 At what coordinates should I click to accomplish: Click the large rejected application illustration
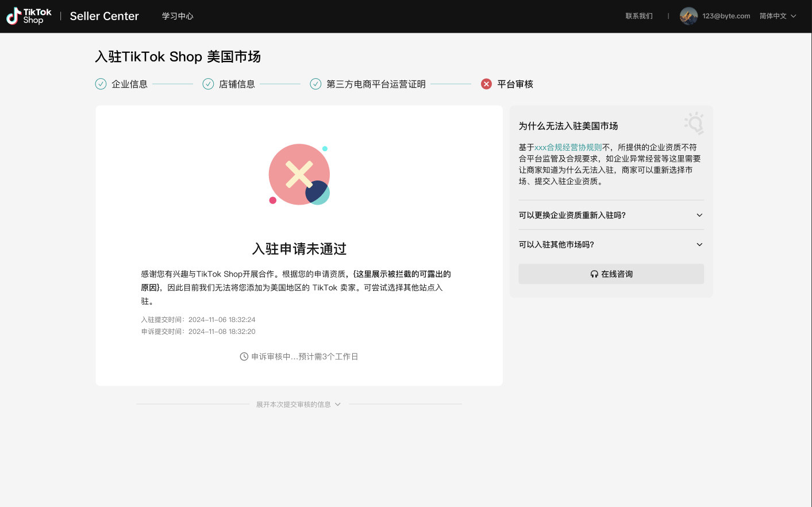tap(299, 174)
